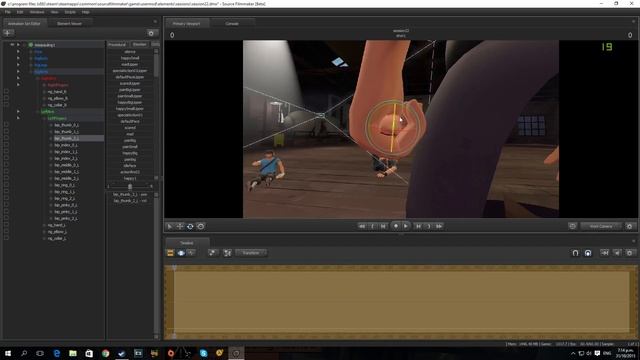Open the Scripts menu
The image size is (640, 360).
click(70, 12)
